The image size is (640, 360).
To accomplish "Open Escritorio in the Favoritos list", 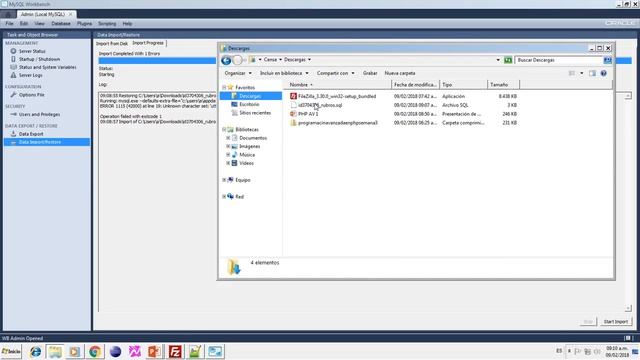I will tap(249, 104).
